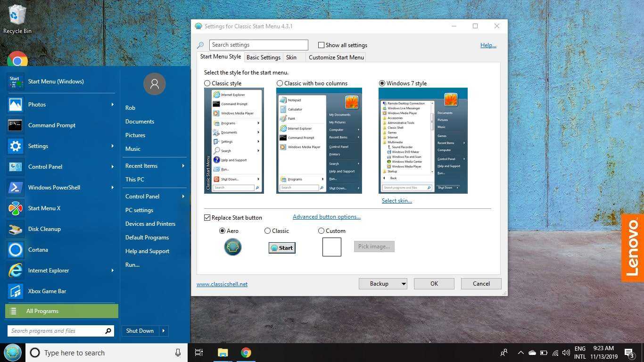Click the Select skin link
644x362 pixels.
[x=396, y=201]
